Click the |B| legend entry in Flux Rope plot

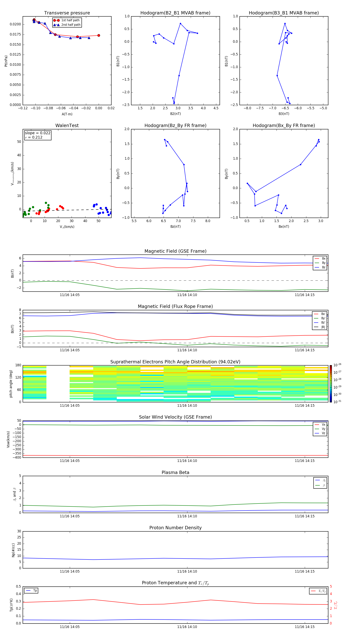point(320,327)
